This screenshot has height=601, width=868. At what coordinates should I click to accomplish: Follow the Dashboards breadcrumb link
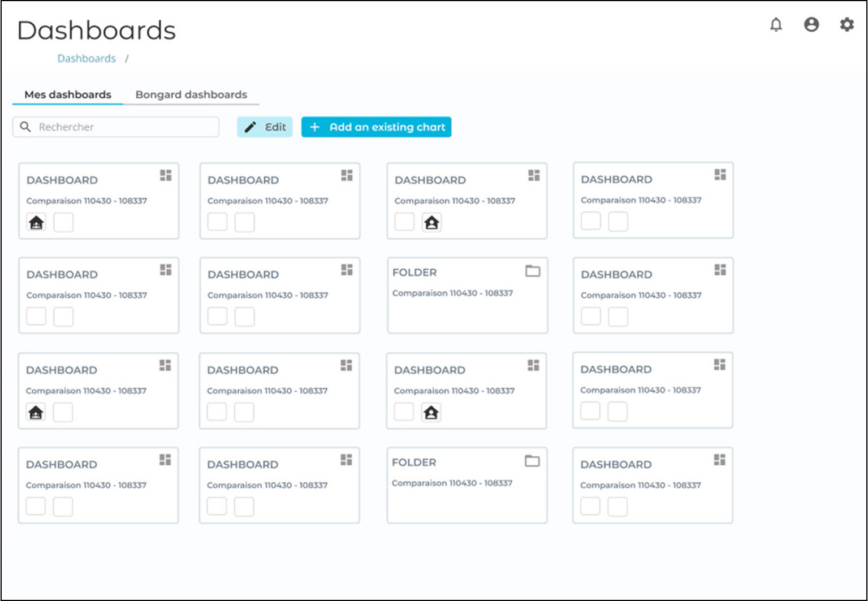pos(87,59)
